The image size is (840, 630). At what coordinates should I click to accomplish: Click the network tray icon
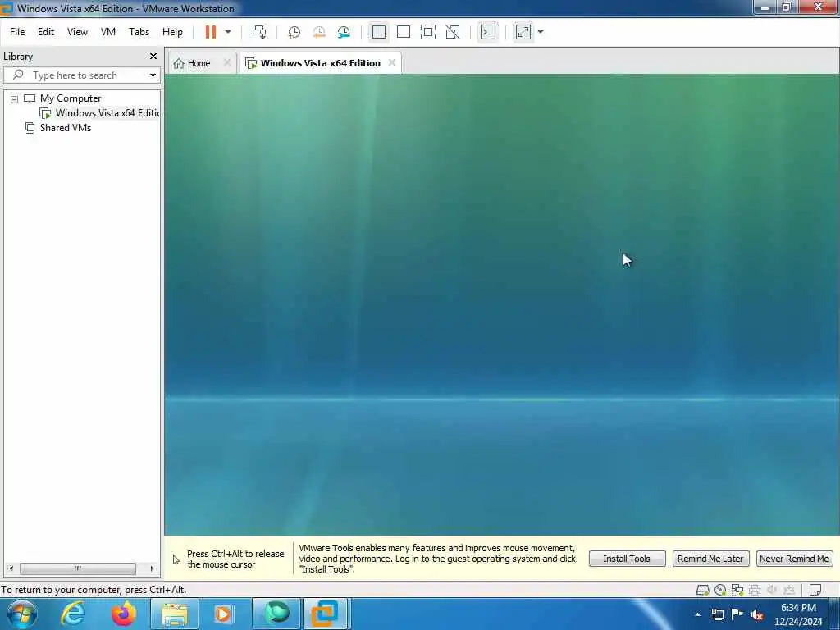pos(717,614)
